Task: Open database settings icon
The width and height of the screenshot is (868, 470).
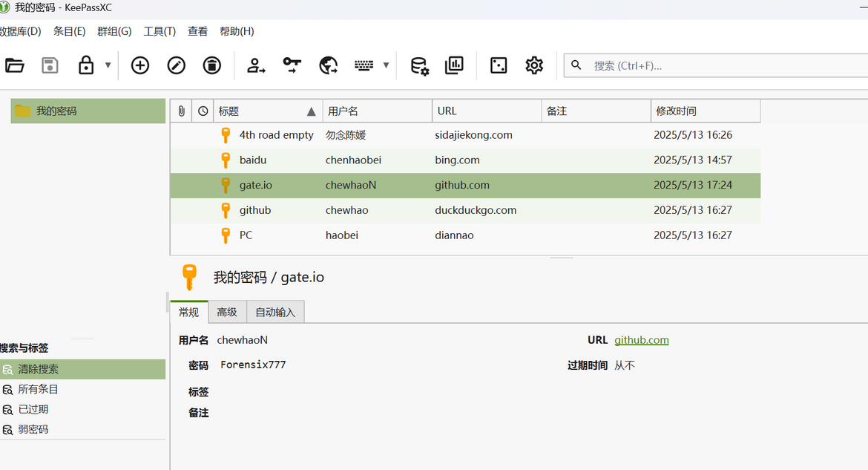Action: coord(419,65)
